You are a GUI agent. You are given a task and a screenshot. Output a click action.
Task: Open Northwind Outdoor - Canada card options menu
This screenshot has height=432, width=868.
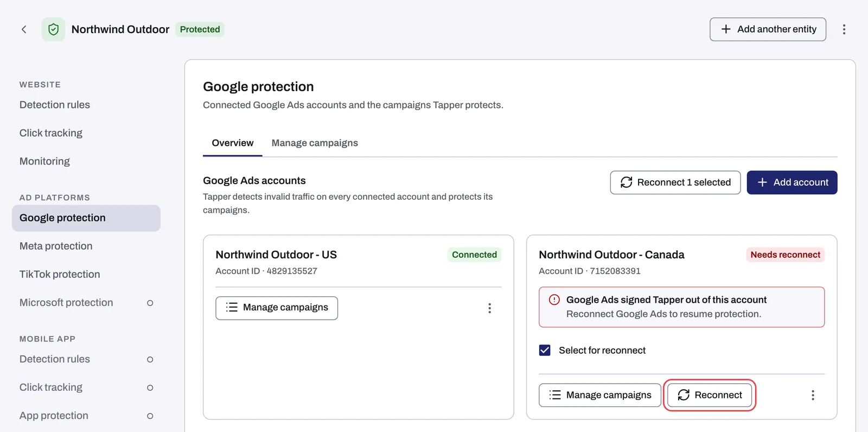[813, 395]
